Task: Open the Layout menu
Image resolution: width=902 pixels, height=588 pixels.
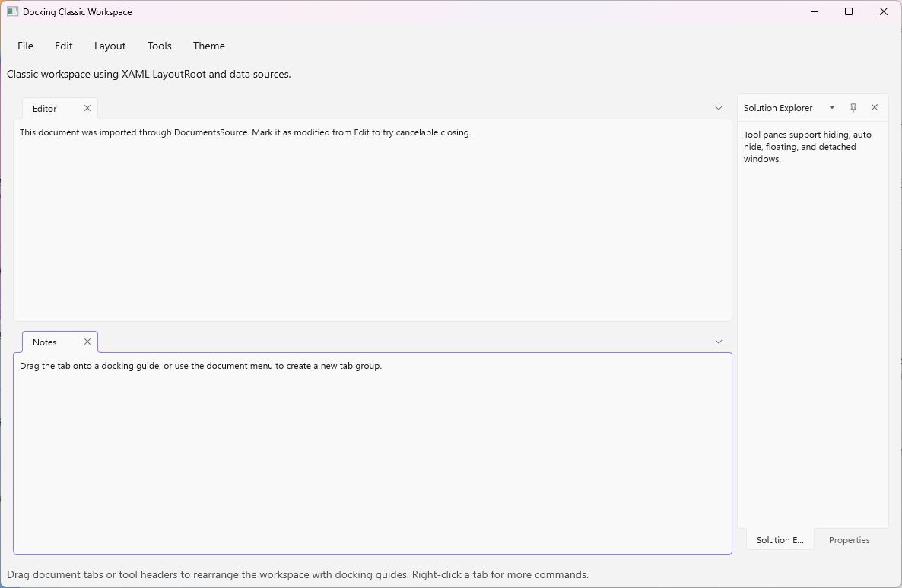Action: point(110,46)
